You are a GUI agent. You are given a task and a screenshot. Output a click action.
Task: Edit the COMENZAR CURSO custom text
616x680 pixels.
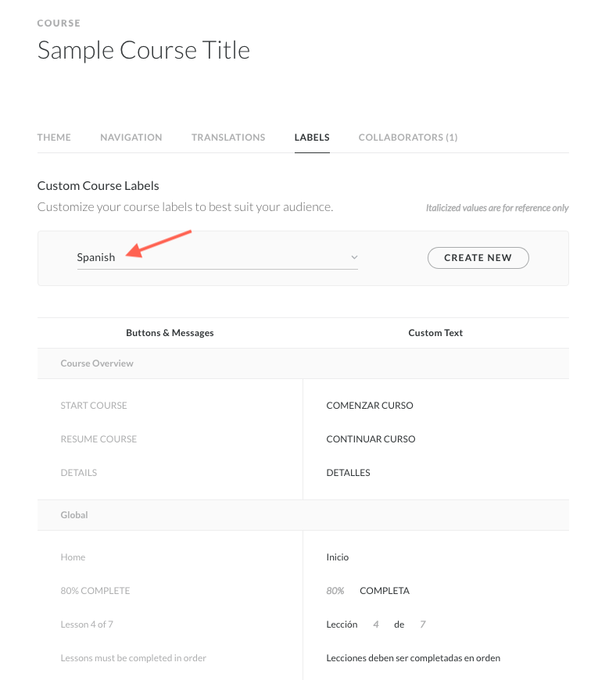point(370,406)
